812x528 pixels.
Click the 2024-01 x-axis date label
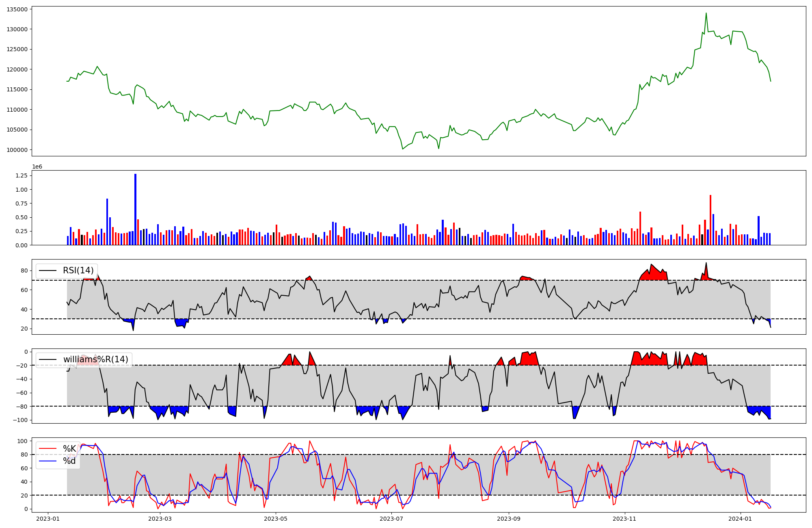(741, 519)
